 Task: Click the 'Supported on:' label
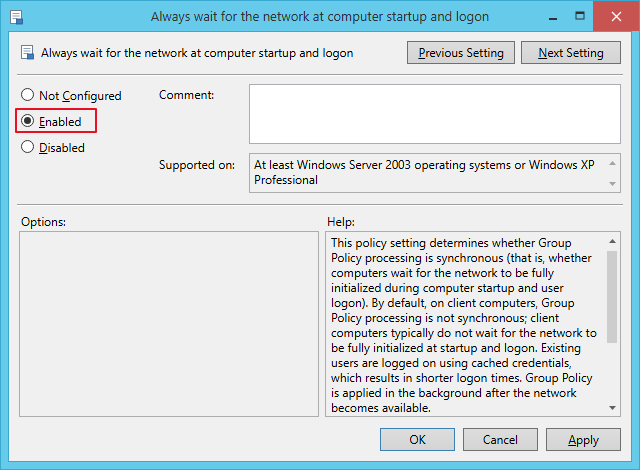(x=197, y=165)
